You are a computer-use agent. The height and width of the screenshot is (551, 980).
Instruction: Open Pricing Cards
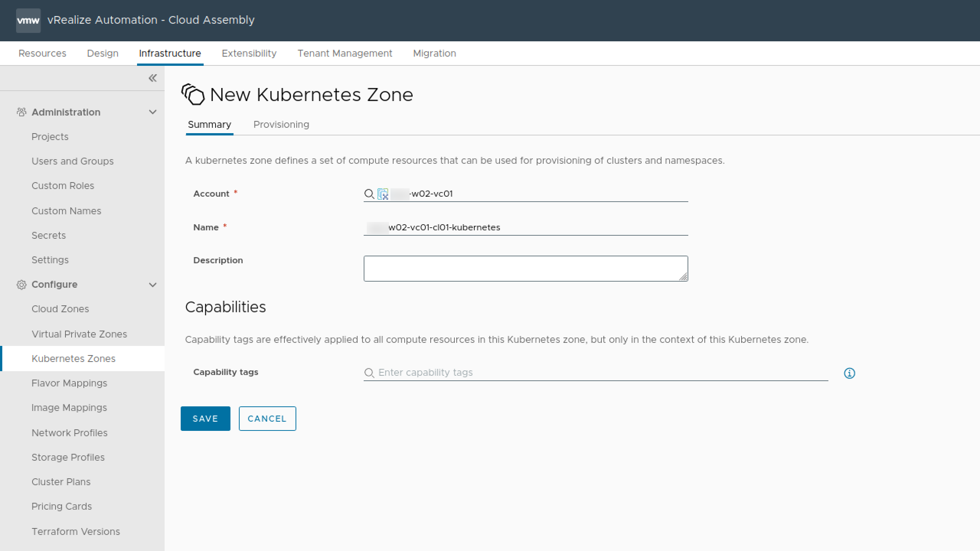(x=62, y=506)
